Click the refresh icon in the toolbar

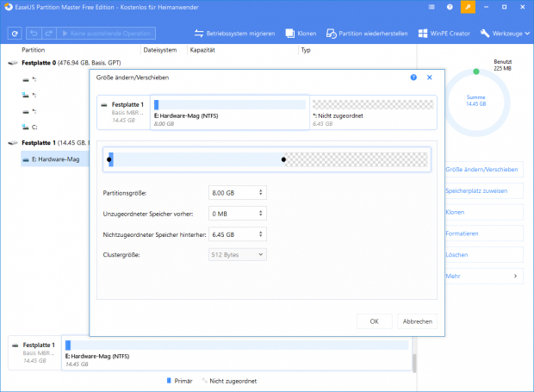15,34
